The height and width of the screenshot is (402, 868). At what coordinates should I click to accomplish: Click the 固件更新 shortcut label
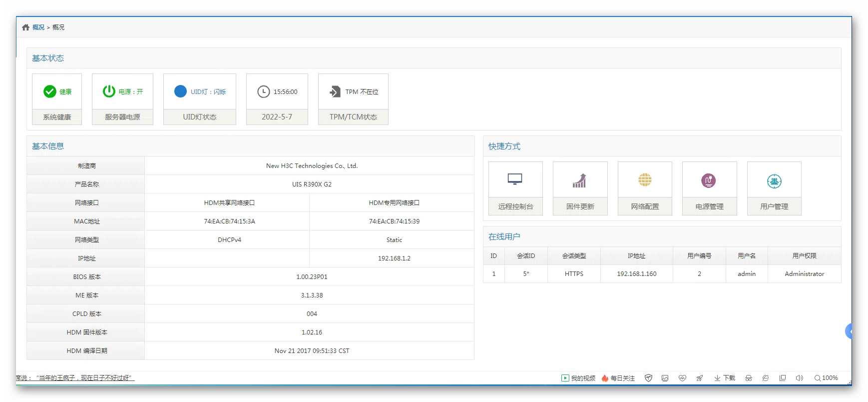click(x=580, y=206)
